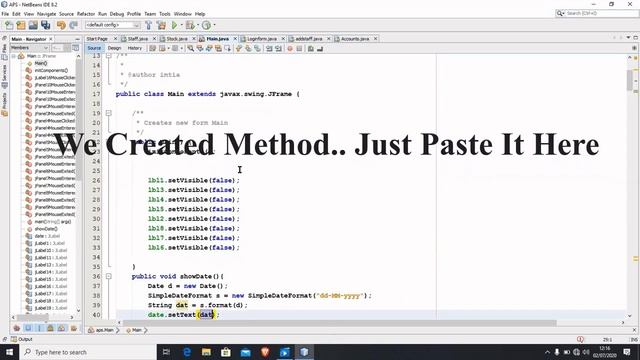640x360 pixels.
Task: Open the Source menu
Action: [67, 14]
